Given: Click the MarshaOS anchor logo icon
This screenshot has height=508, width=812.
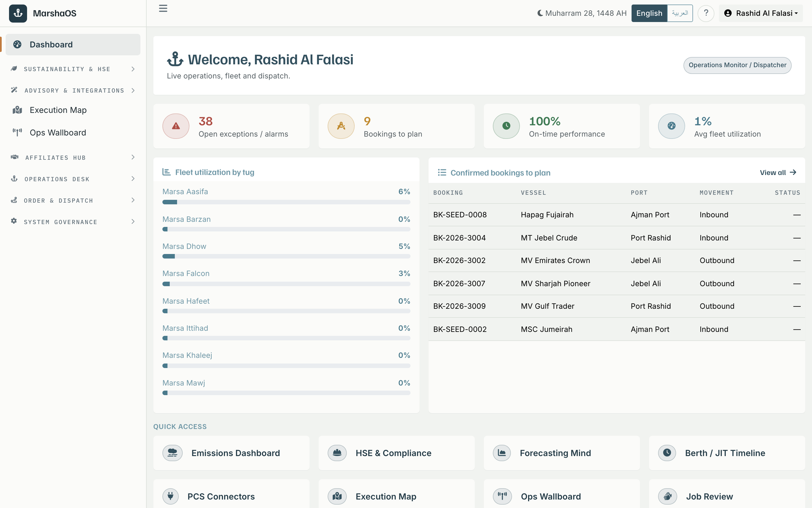Looking at the screenshot, I should pyautogui.click(x=18, y=14).
